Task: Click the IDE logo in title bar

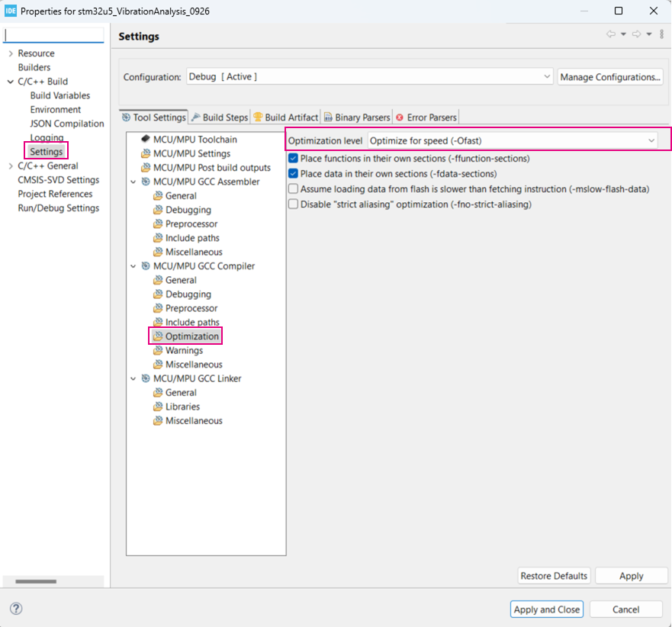Action: pyautogui.click(x=10, y=11)
